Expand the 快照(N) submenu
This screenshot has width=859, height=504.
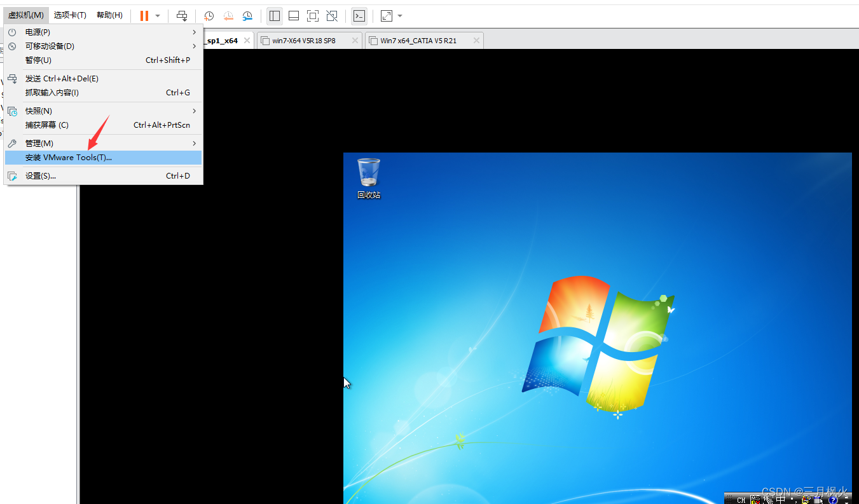(x=103, y=111)
